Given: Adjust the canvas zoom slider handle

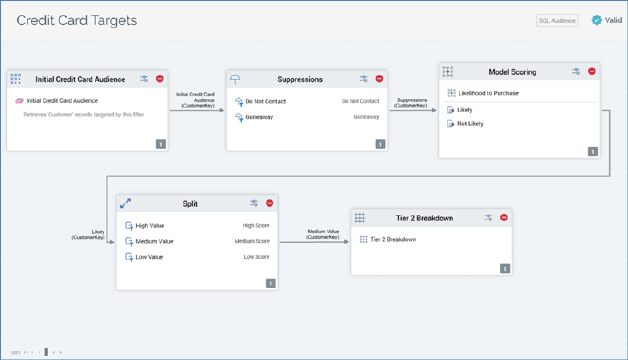Looking at the screenshot, I should [x=46, y=352].
